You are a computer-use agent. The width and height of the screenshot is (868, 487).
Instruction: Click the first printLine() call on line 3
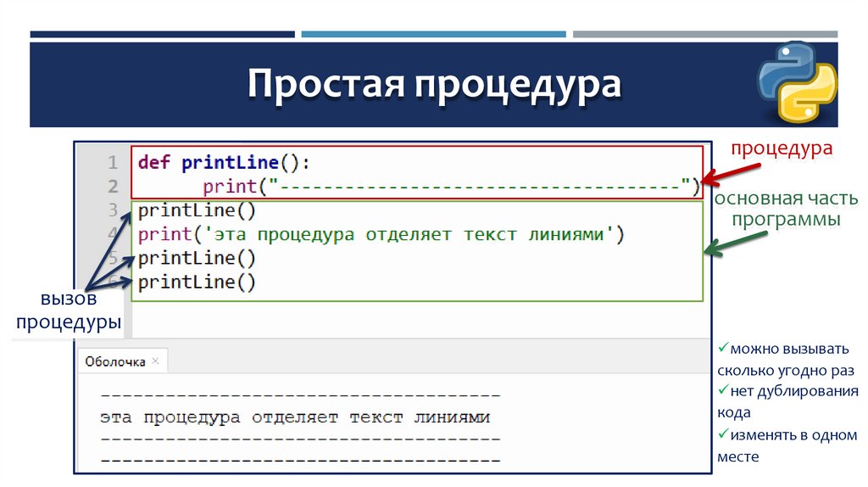click(x=197, y=210)
